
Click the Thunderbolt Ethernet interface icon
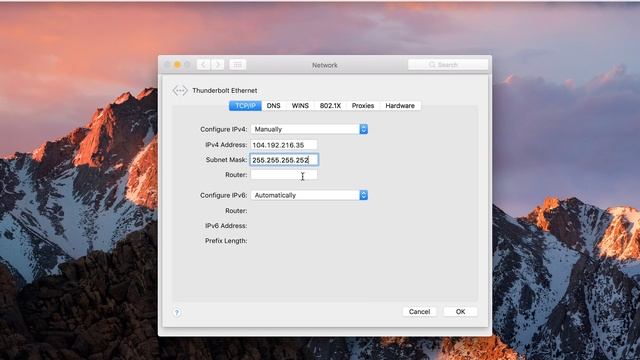(x=180, y=90)
